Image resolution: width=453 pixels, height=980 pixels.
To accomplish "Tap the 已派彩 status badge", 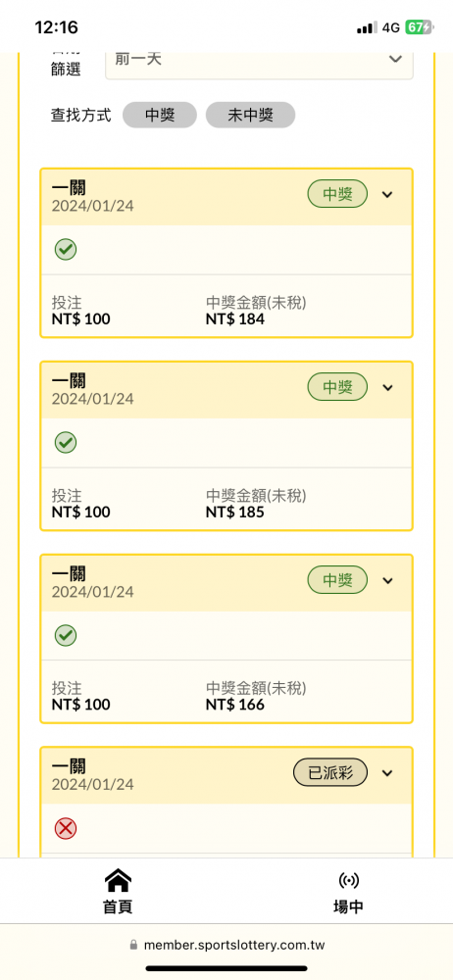I will tap(330, 773).
